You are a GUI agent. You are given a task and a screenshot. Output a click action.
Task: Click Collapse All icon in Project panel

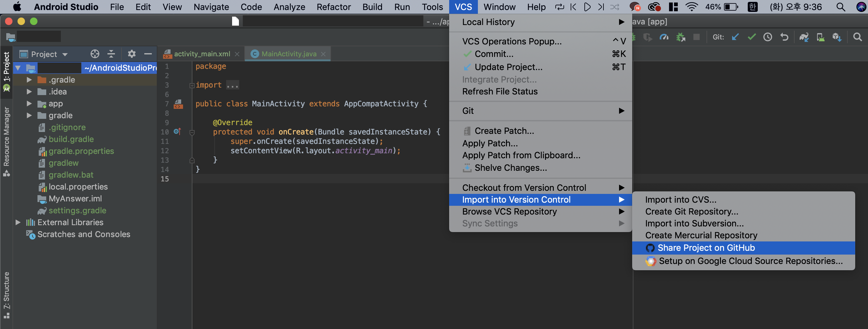111,54
